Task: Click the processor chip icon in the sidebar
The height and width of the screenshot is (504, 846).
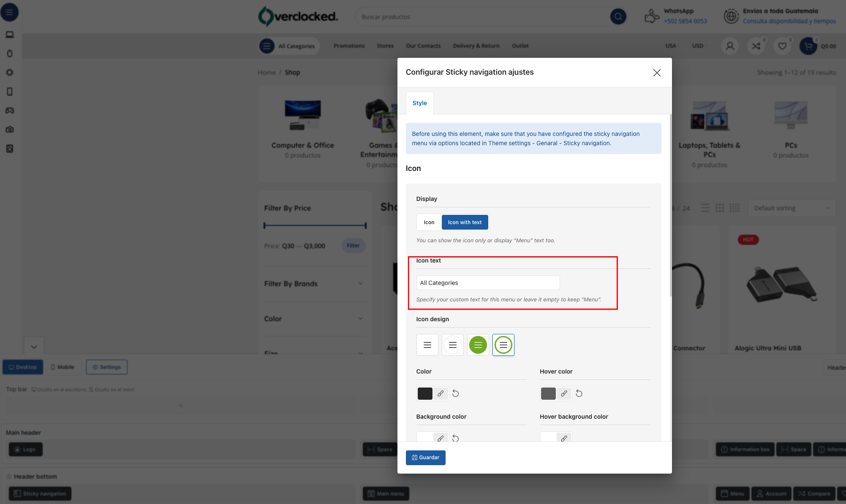Action: [x=10, y=73]
